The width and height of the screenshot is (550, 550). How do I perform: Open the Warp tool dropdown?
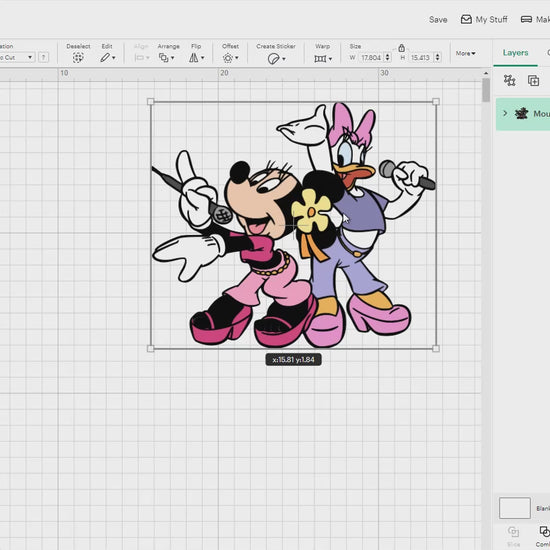click(323, 59)
